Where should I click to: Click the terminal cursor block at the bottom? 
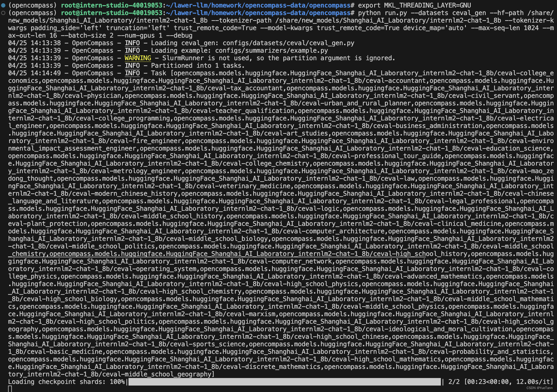(10, 389)
